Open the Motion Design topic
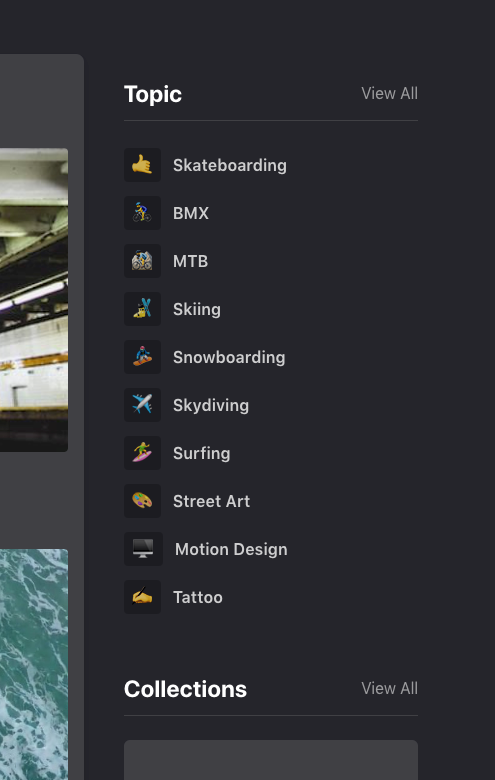This screenshot has height=780, width=495. pyautogui.click(x=231, y=549)
